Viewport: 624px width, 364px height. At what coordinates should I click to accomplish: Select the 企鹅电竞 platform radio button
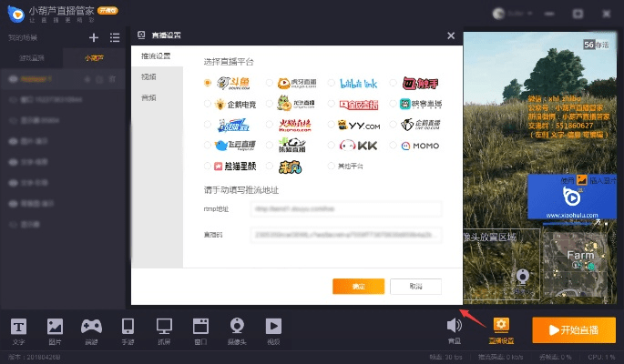point(208,104)
